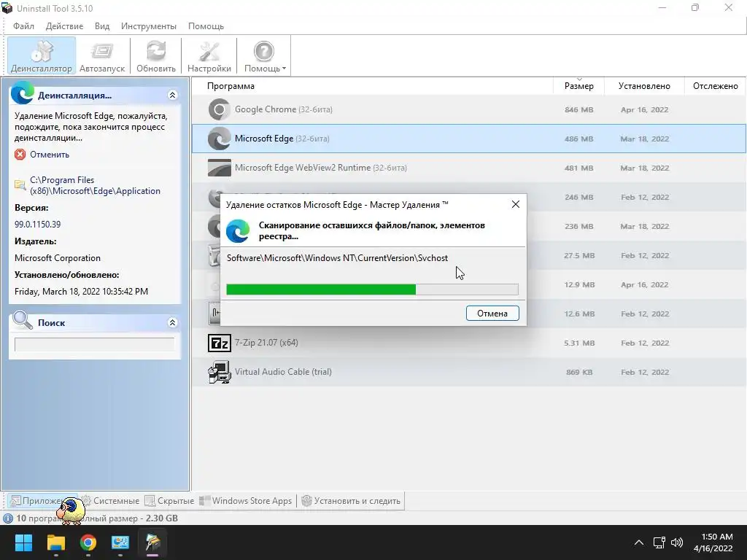The height and width of the screenshot is (560, 747).
Task: Click publisher Microsoft Corporation text
Action: 58,258
